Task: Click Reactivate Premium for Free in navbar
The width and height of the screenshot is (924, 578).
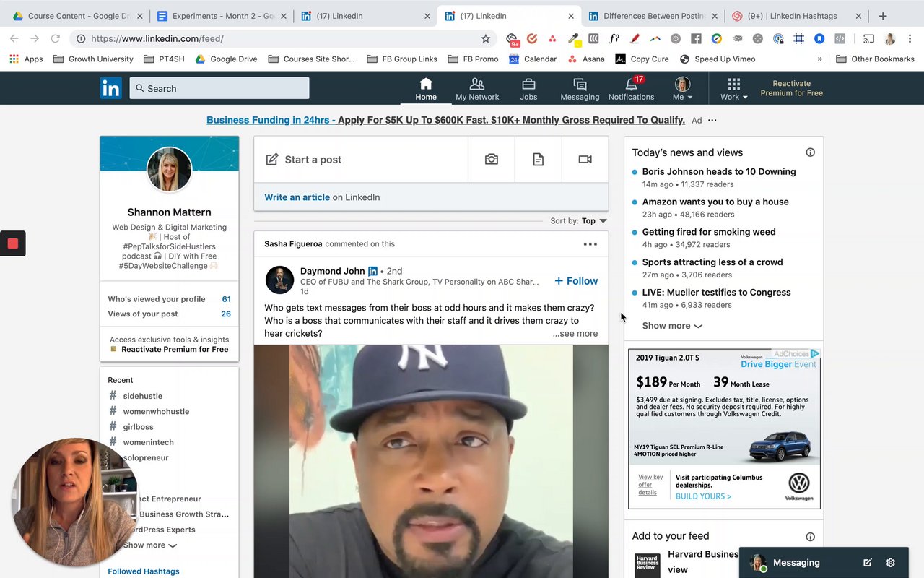Action: (x=791, y=88)
